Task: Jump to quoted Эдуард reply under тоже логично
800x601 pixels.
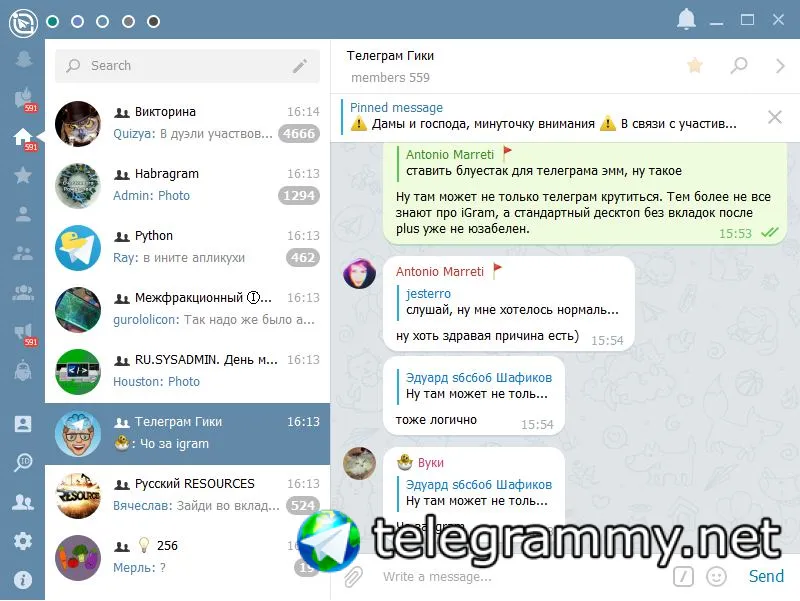Action: (474, 386)
